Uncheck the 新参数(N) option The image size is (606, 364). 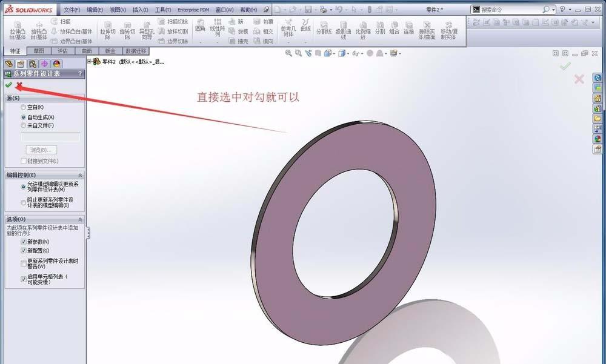point(23,242)
